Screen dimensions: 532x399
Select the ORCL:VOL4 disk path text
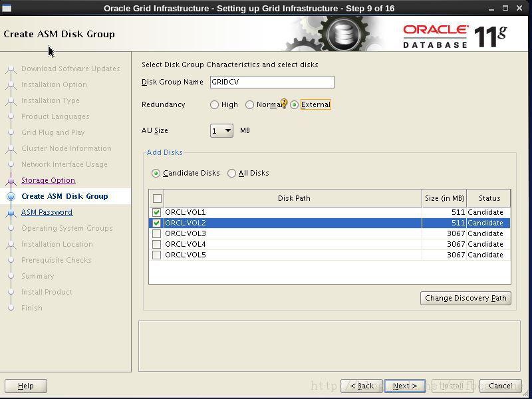(186, 244)
